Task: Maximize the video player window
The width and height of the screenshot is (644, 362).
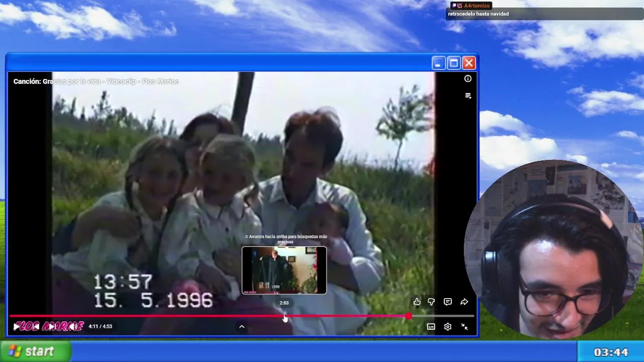Action: (x=454, y=63)
